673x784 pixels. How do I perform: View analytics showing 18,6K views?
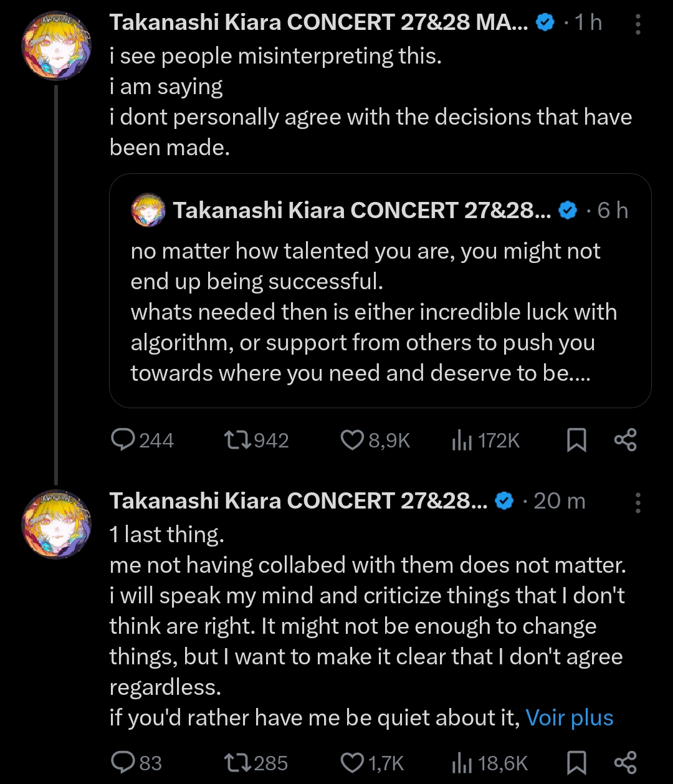pyautogui.click(x=462, y=763)
